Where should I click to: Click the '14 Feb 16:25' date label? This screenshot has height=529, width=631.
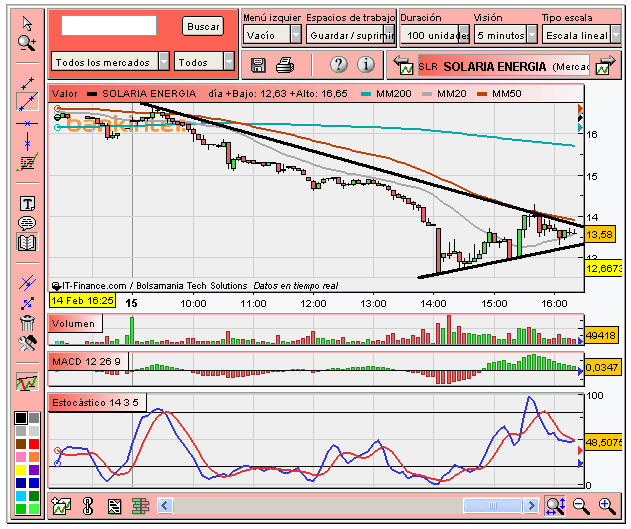click(82, 301)
